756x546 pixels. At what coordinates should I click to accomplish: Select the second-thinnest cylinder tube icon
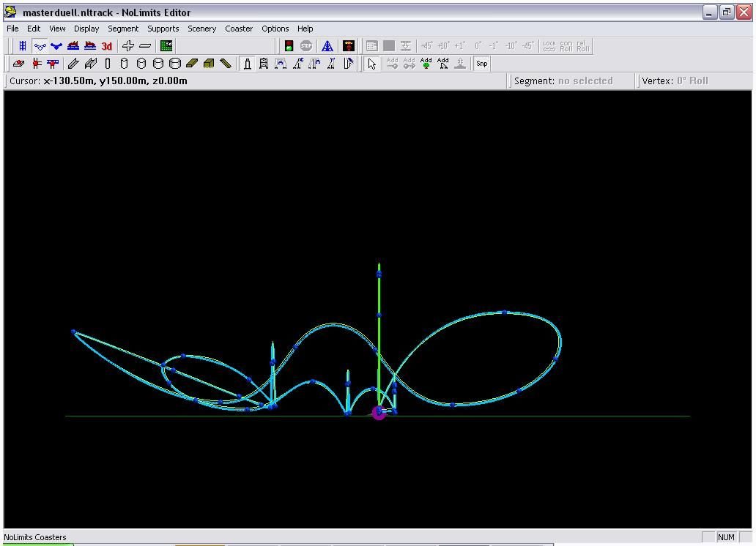coord(124,63)
